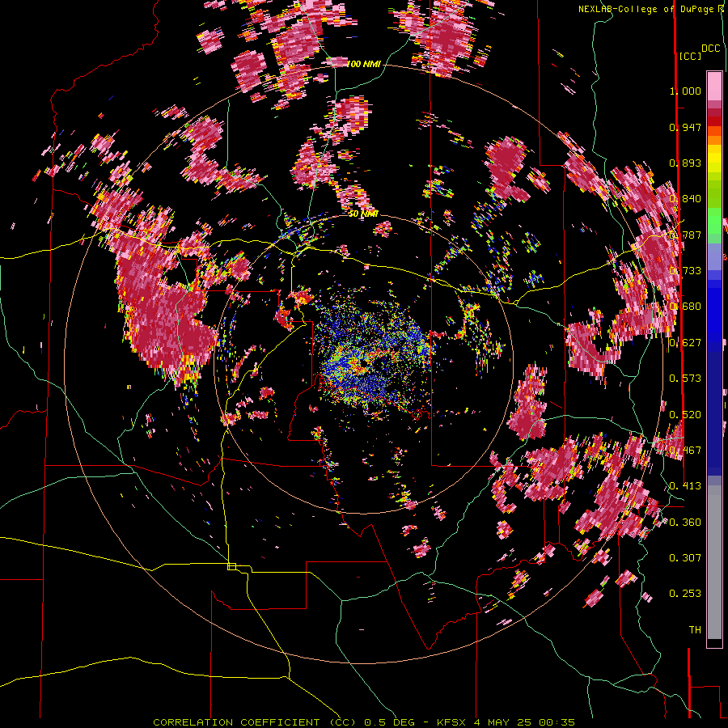Click the 0.680 legend value
This screenshot has width=728, height=728.
685,307
